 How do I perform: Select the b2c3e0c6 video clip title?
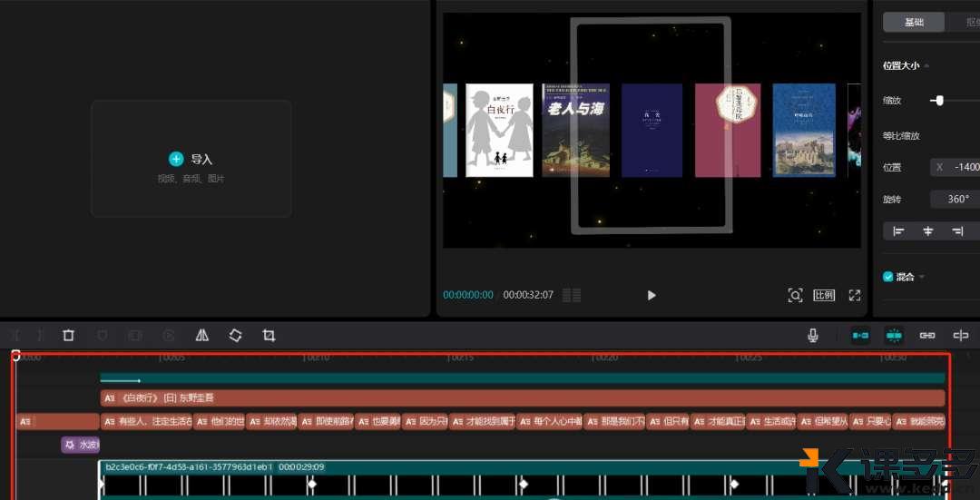click(x=188, y=466)
